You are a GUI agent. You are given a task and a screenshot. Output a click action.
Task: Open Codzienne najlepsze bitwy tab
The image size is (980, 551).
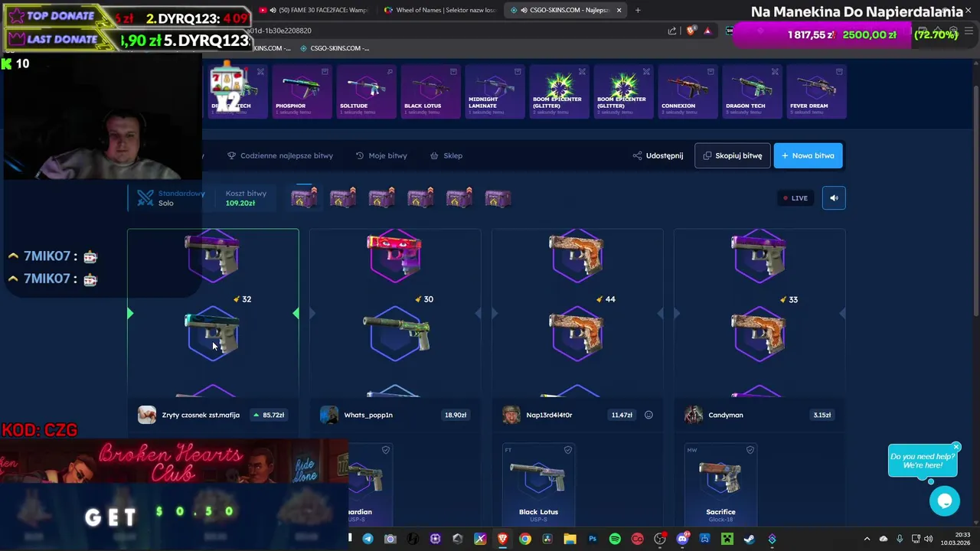pyautogui.click(x=280, y=155)
